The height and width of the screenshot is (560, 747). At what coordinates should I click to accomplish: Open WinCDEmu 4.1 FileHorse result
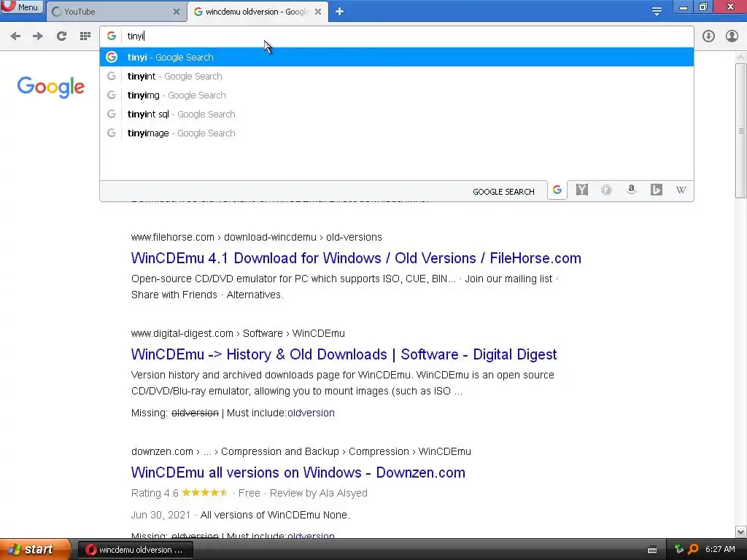pyautogui.click(x=356, y=258)
